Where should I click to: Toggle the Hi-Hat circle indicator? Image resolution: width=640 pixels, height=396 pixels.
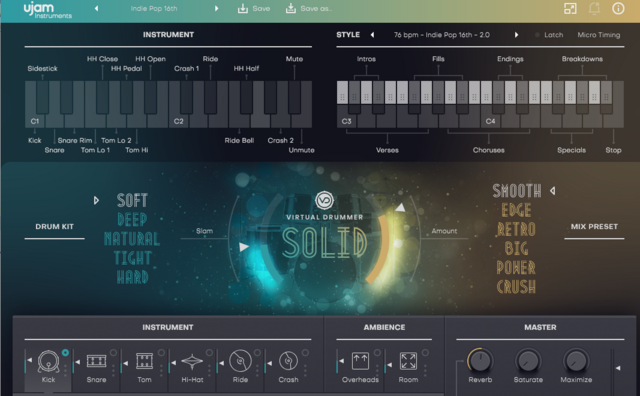point(209,353)
